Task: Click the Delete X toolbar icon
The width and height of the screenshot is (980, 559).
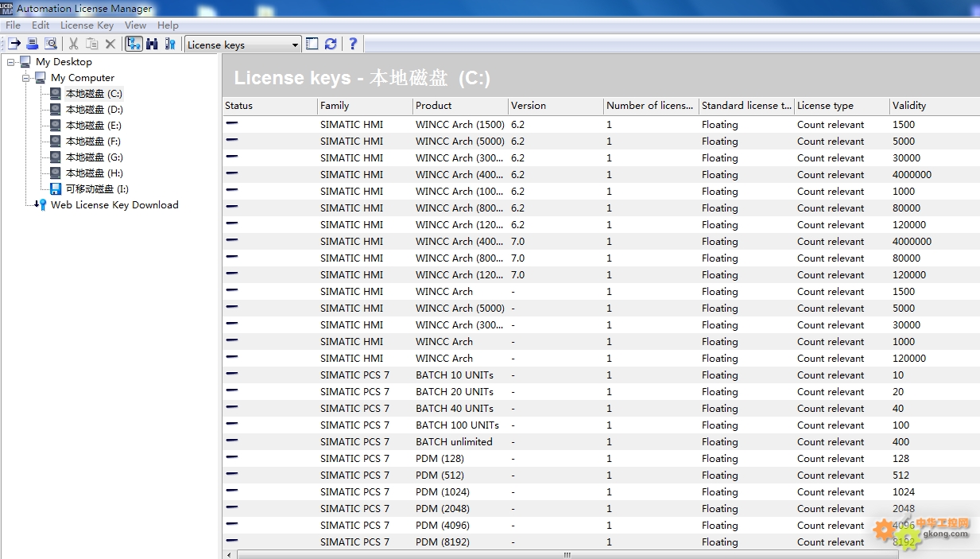Action: tap(110, 45)
